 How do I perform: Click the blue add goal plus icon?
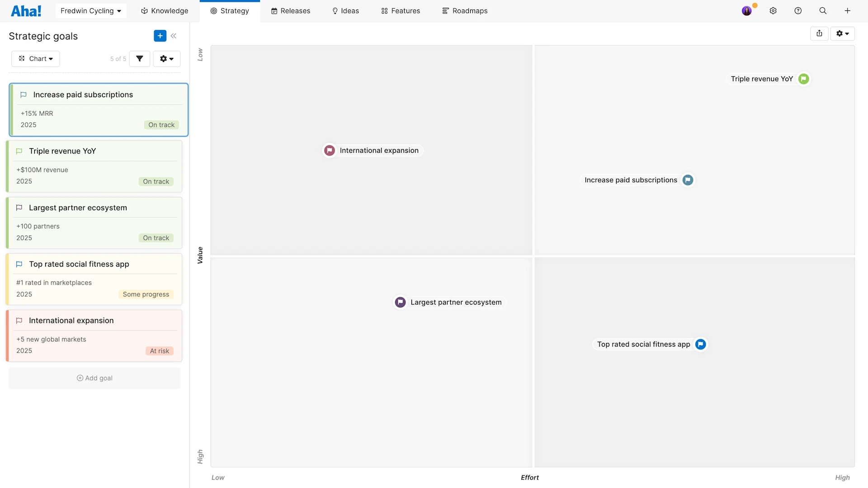click(160, 36)
